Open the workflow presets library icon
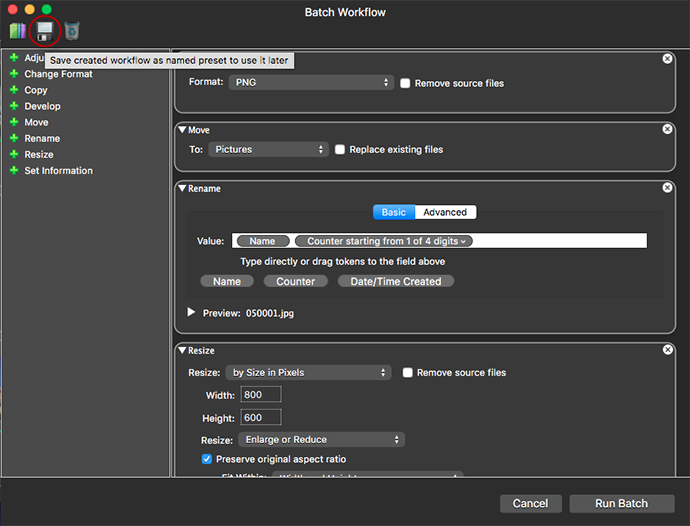The height and width of the screenshot is (526, 690). coord(18,31)
